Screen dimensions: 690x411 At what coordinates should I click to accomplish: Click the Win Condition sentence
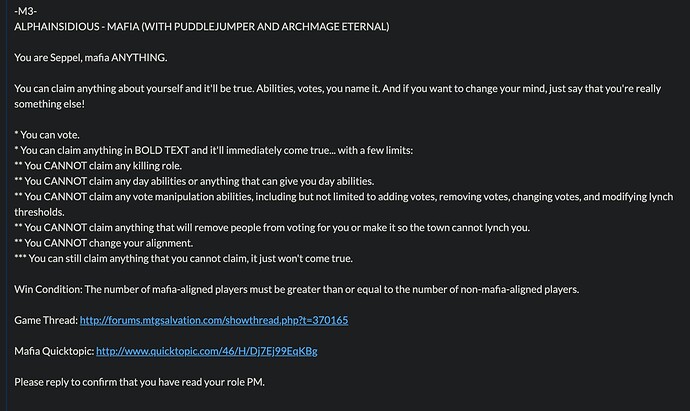click(x=297, y=290)
